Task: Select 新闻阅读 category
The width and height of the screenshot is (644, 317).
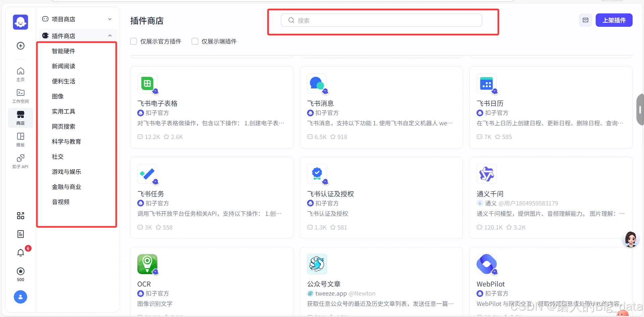Action: (x=63, y=66)
